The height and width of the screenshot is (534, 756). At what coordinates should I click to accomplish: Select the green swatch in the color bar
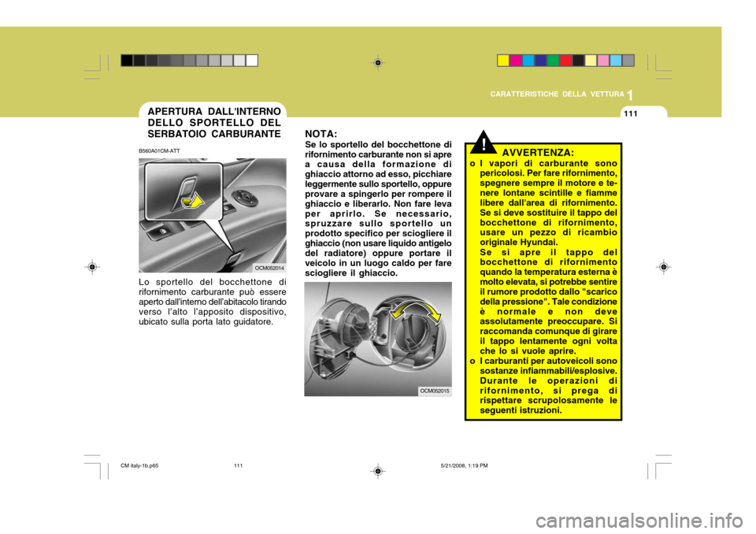(554, 61)
